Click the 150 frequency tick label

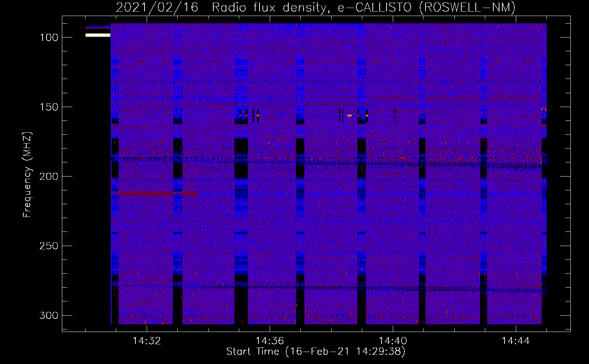click(x=49, y=107)
